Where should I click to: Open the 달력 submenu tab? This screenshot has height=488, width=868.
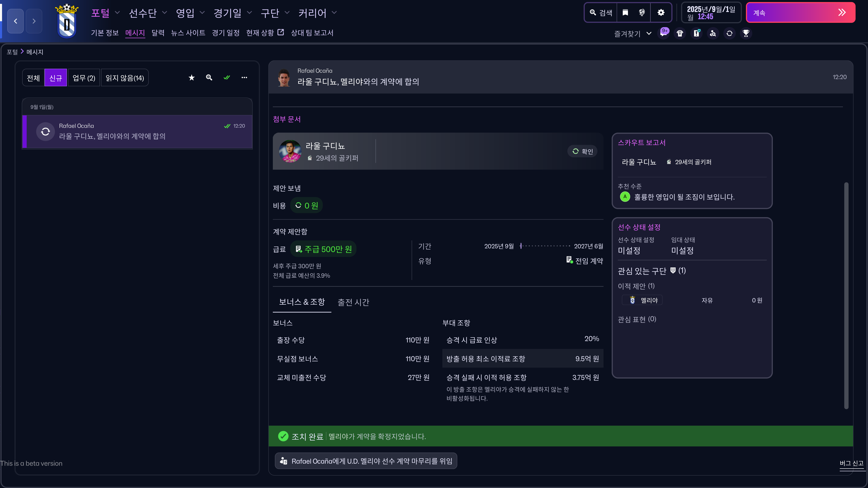point(158,33)
